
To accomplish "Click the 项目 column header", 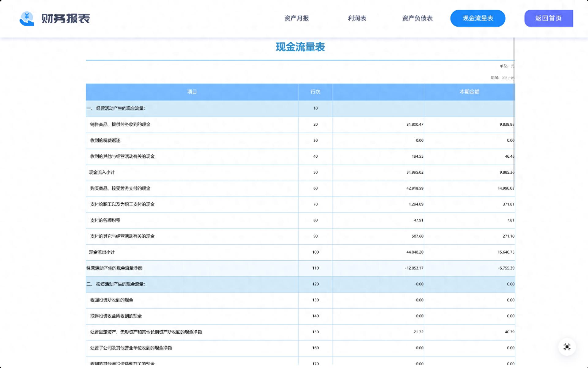I will tap(192, 92).
